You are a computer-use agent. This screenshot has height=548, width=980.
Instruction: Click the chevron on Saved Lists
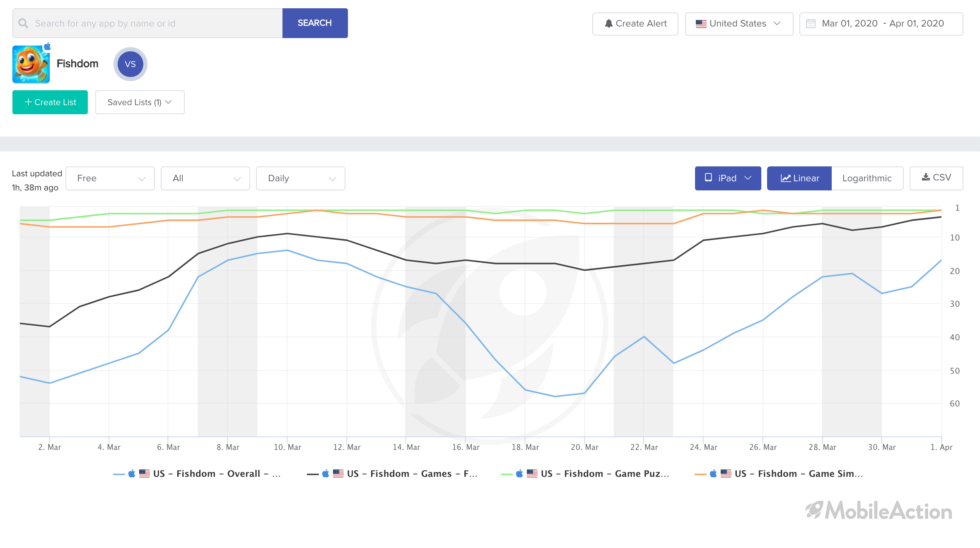(x=169, y=102)
